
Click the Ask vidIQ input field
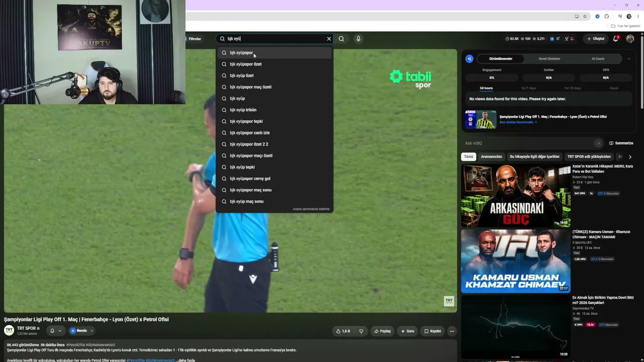[528, 143]
